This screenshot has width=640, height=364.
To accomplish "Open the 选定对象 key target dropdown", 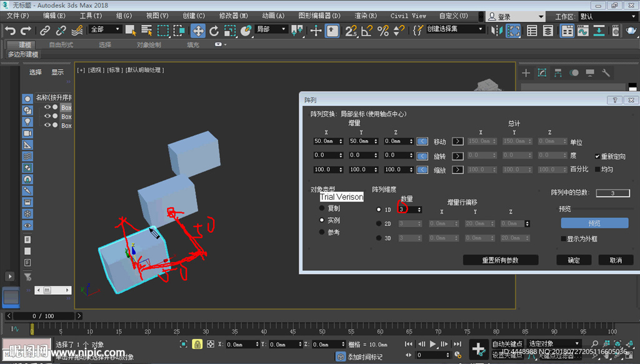I will pos(554,343).
